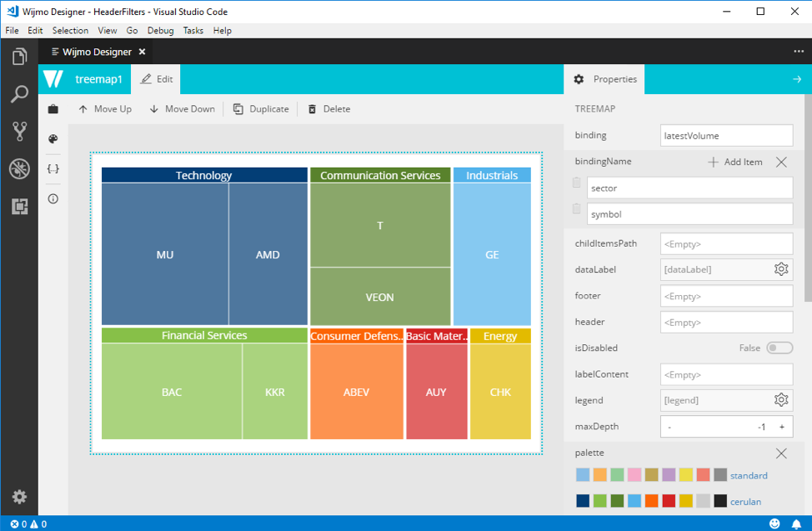Select the dark navy cerulan swatch
Image resolution: width=812 pixels, height=531 pixels.
tap(583, 501)
